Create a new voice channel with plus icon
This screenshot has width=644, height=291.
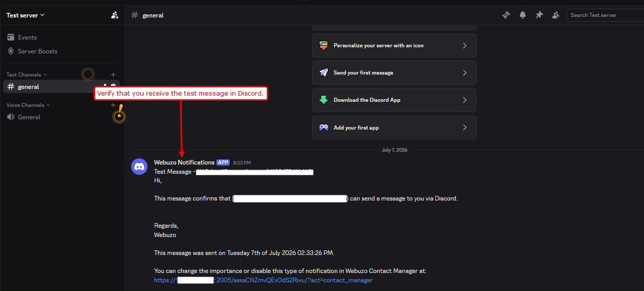click(x=114, y=105)
